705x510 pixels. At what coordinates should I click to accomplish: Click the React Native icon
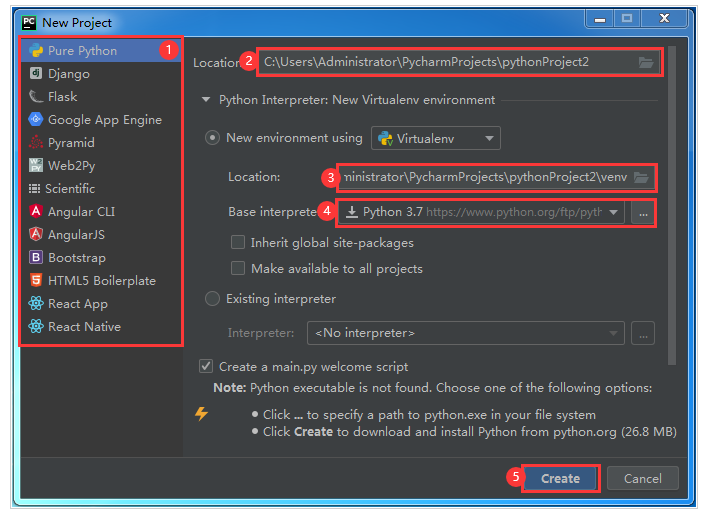tap(36, 326)
